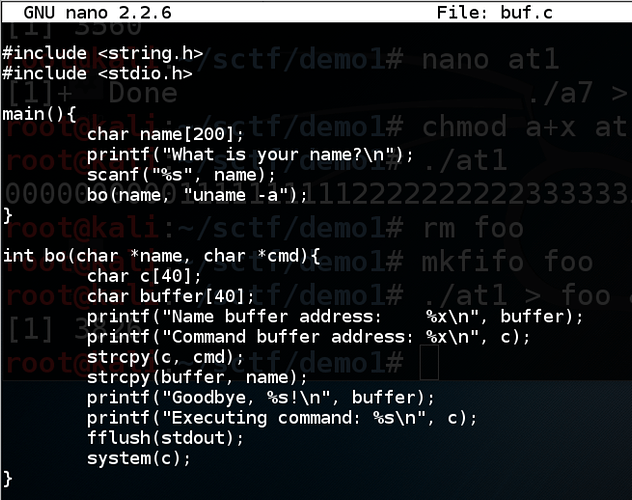The height and width of the screenshot is (500, 632).
Task: Click the int bo(char *name, char *cmd) line
Action: (161, 256)
